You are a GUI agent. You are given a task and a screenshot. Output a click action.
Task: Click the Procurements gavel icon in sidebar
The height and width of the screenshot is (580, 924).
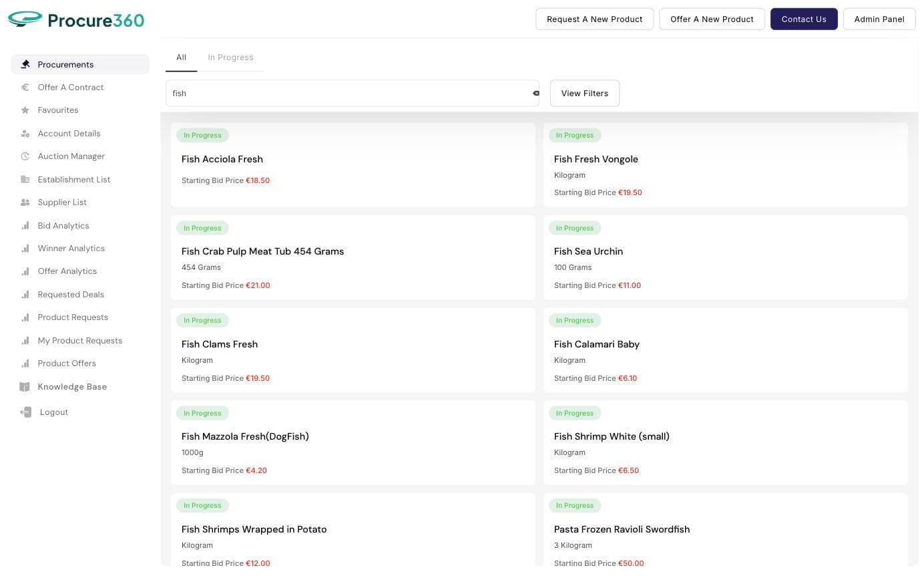[25, 64]
